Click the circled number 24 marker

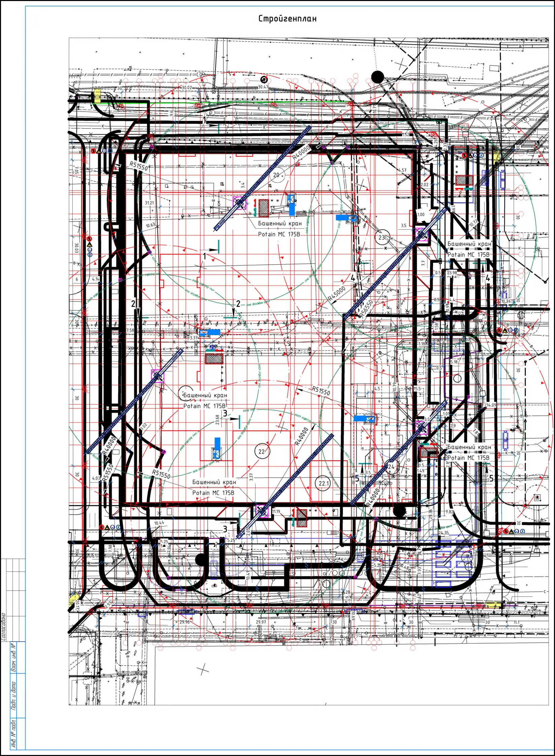point(391,467)
